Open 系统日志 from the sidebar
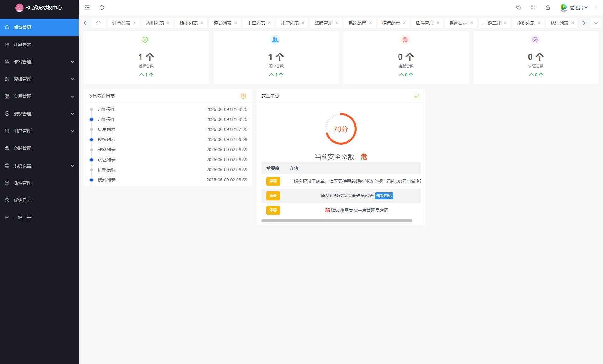 click(x=22, y=200)
